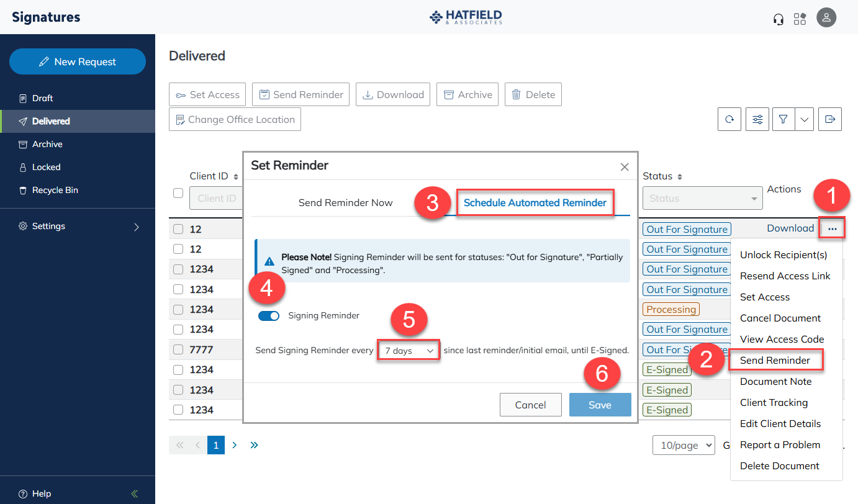Collapse the sidebar using double-chevron arrow

[x=134, y=493]
